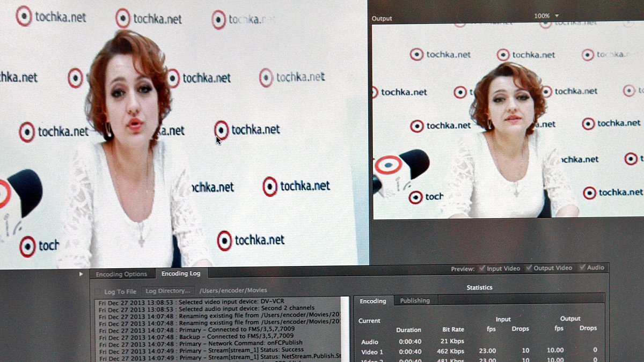This screenshot has height=362, width=644.
Task: Click the Statistics panel heading
Action: coord(479,287)
